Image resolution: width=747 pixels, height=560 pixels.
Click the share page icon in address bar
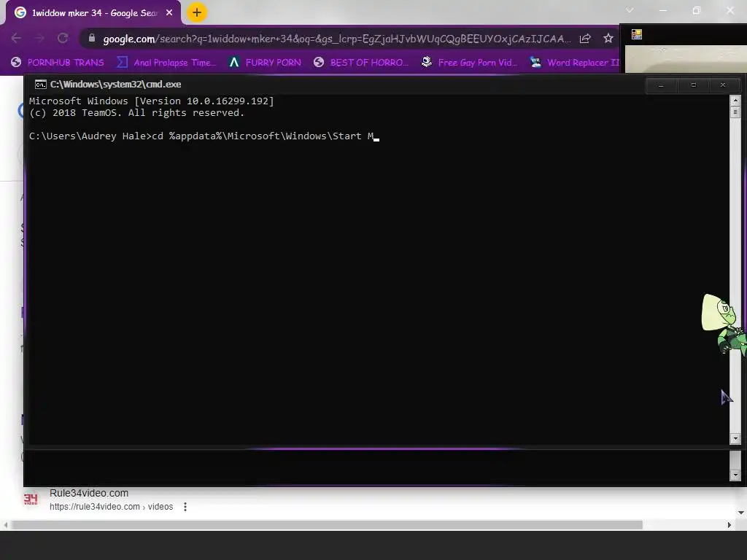[585, 39]
